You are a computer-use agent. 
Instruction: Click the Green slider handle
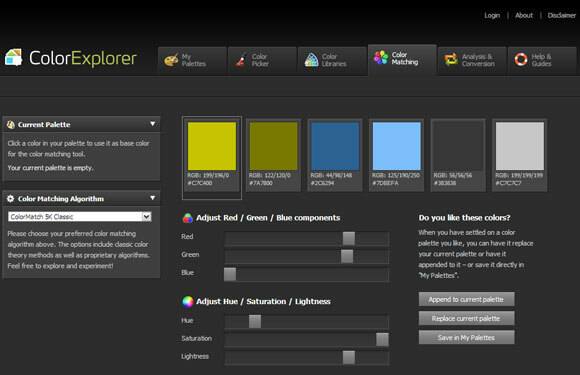[x=347, y=256]
